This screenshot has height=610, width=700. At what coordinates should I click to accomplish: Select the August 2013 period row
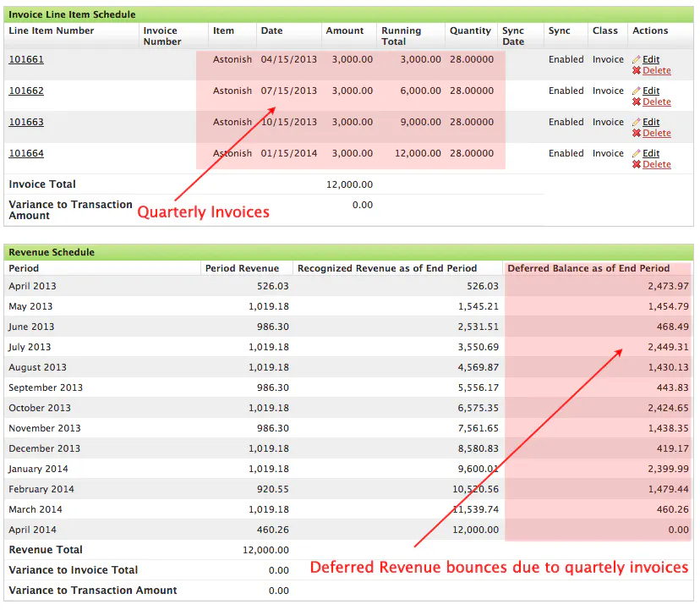click(348, 367)
